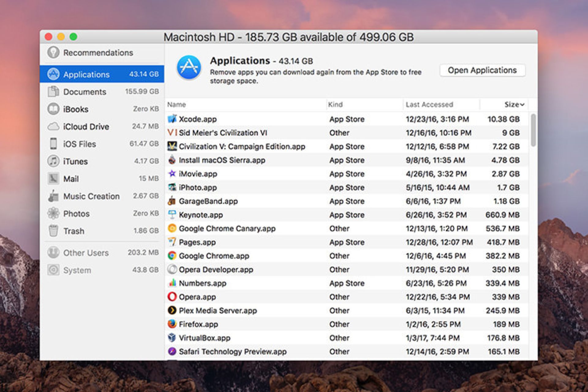Sort list by Name column header

point(177,105)
